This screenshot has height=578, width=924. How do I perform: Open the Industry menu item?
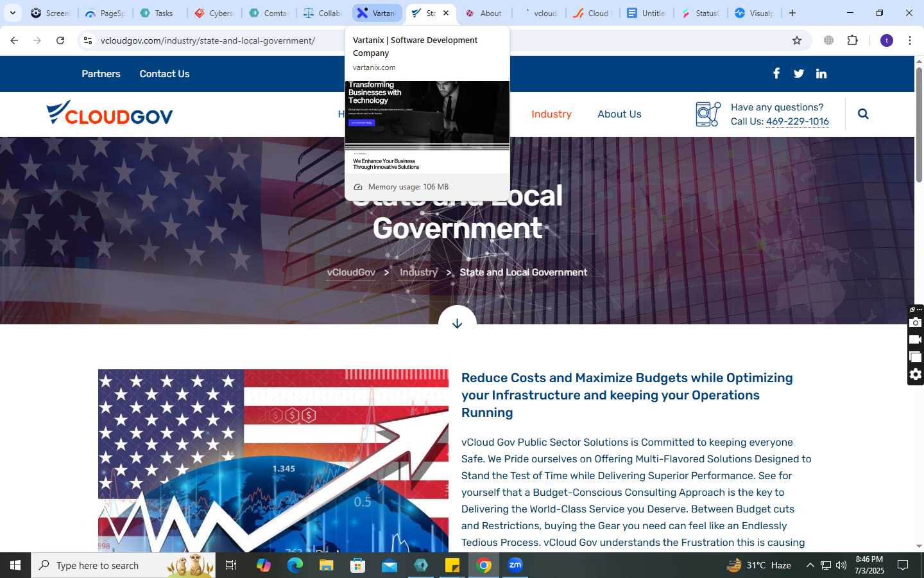click(x=551, y=114)
